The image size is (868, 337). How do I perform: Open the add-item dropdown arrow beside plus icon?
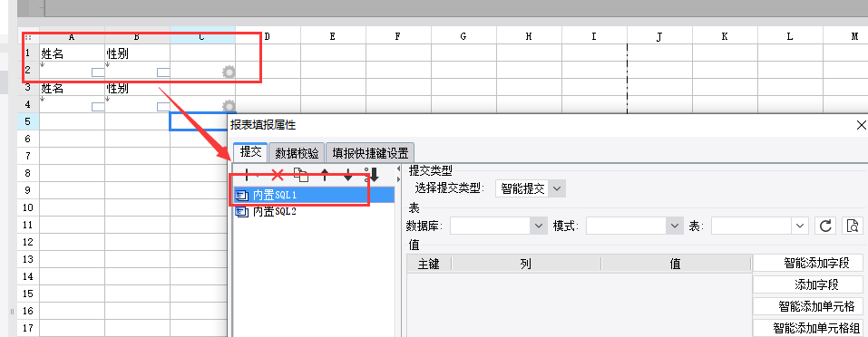[258, 177]
